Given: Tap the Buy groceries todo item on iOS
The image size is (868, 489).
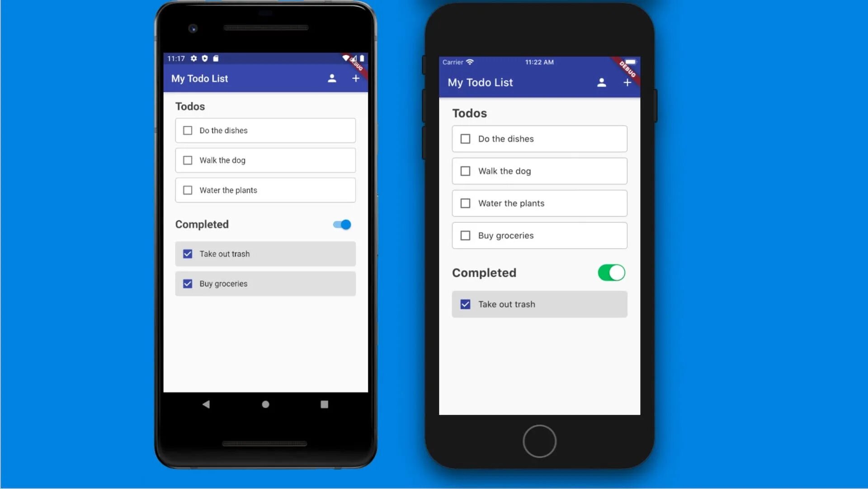Looking at the screenshot, I should [539, 236].
